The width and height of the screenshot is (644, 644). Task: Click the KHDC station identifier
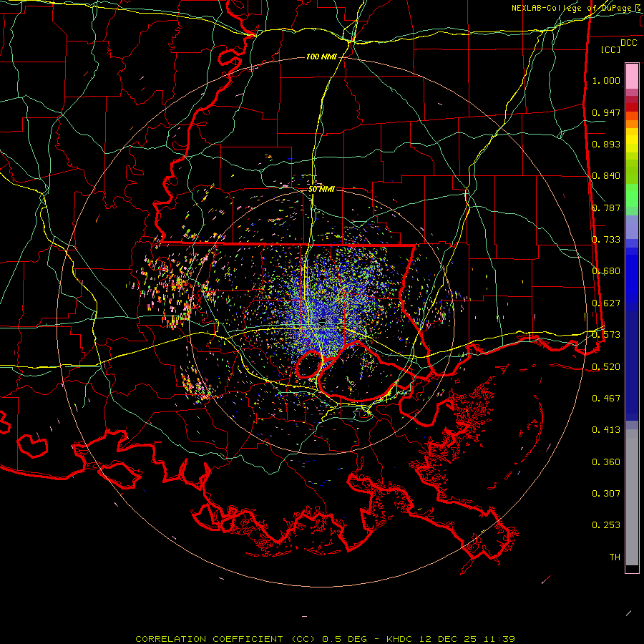tap(401, 639)
